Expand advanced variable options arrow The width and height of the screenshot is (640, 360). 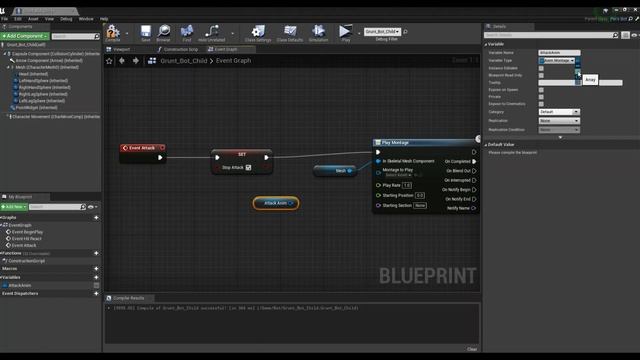click(560, 137)
